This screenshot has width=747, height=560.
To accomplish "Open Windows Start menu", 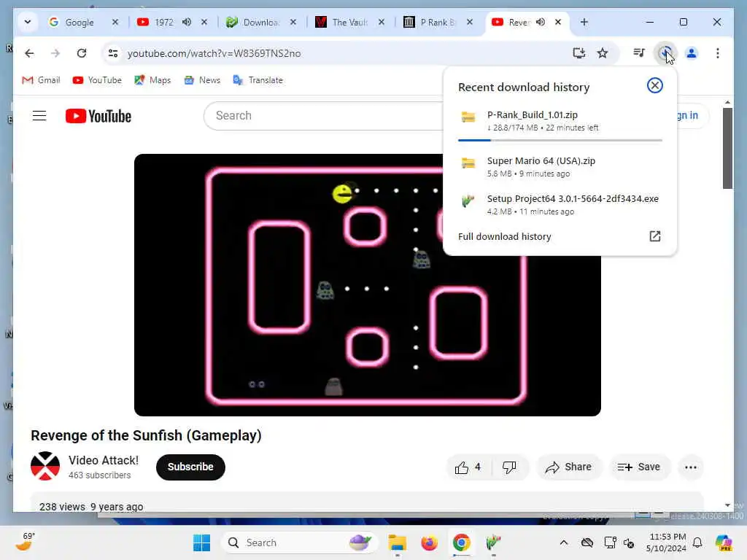I will click(x=201, y=542).
